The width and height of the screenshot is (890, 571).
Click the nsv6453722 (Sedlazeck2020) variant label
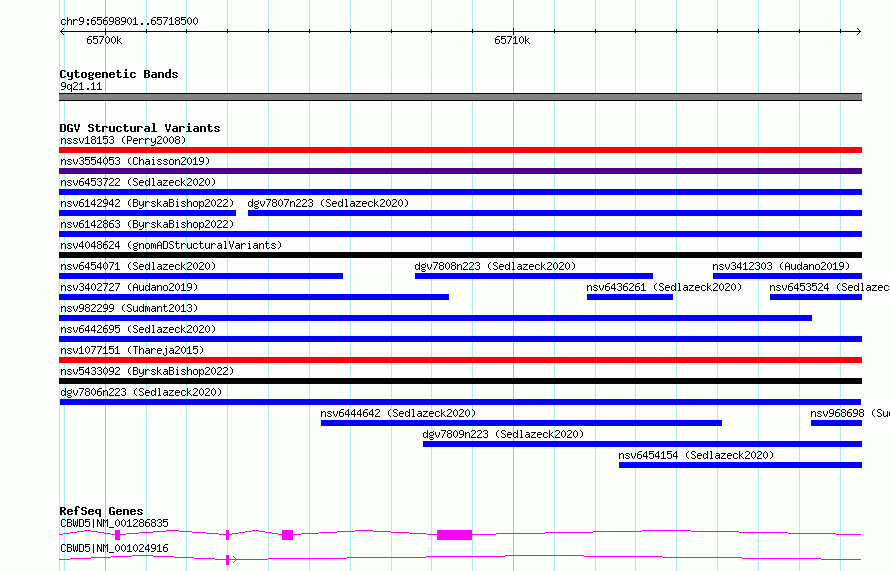pyautogui.click(x=138, y=182)
